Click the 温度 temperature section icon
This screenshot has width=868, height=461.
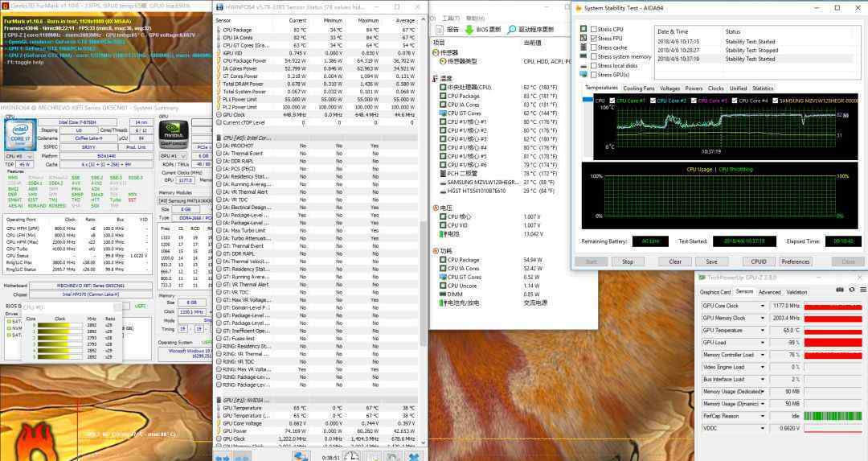point(436,79)
